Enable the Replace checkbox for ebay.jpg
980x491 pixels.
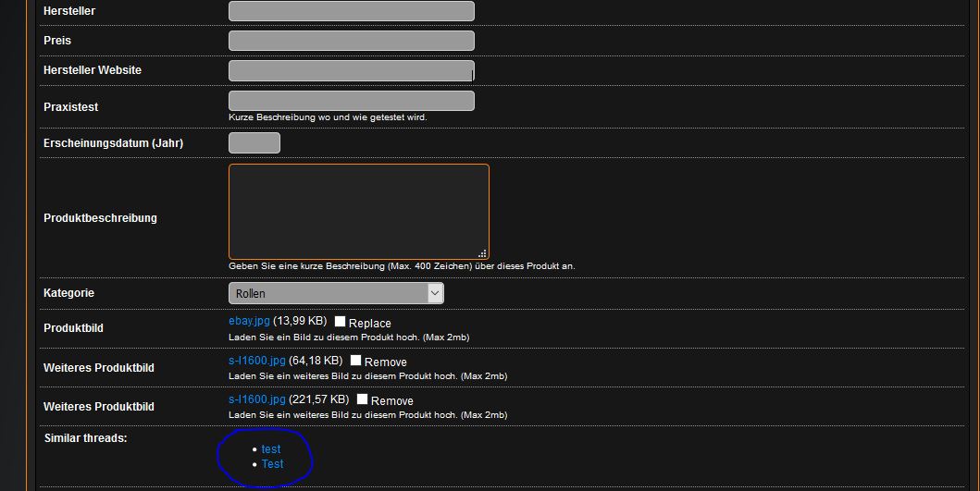(x=341, y=322)
